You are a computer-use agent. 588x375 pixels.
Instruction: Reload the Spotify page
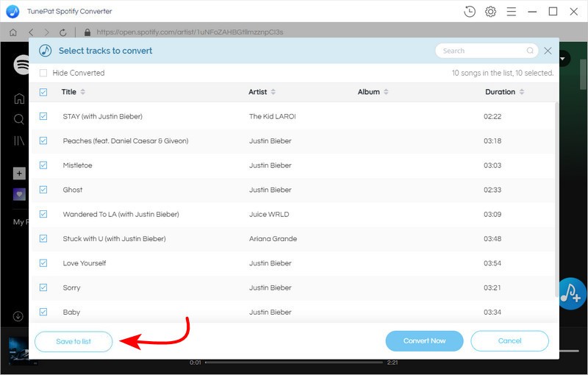(63, 32)
